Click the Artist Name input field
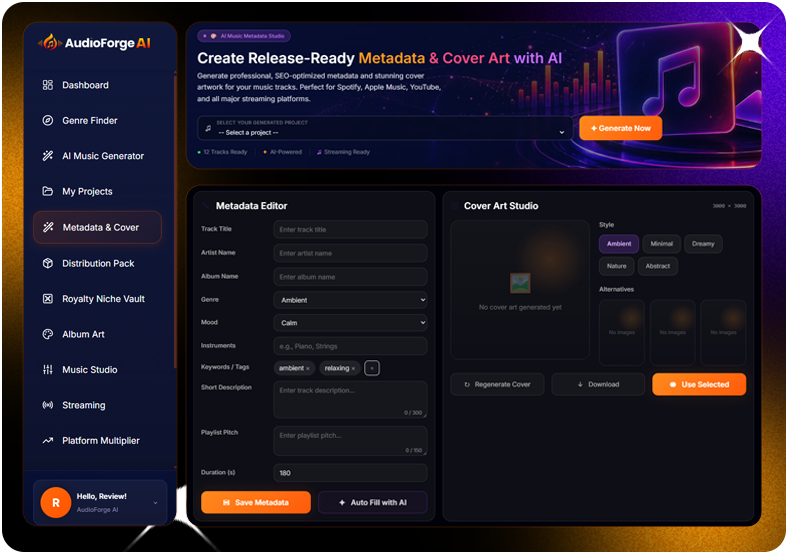Image resolution: width=788 pixels, height=554 pixels. point(351,253)
